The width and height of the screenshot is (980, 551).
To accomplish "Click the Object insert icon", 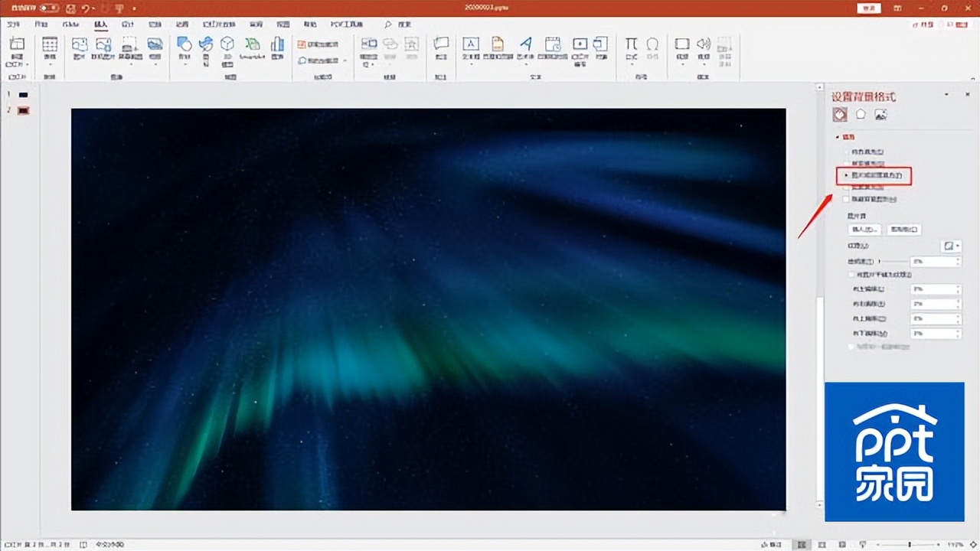I will (x=601, y=44).
